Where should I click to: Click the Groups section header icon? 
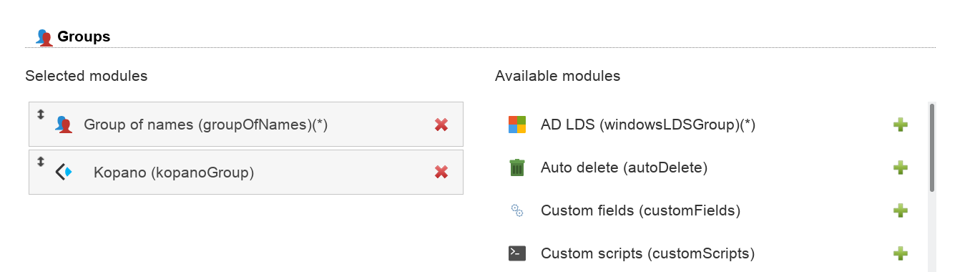coord(44,37)
